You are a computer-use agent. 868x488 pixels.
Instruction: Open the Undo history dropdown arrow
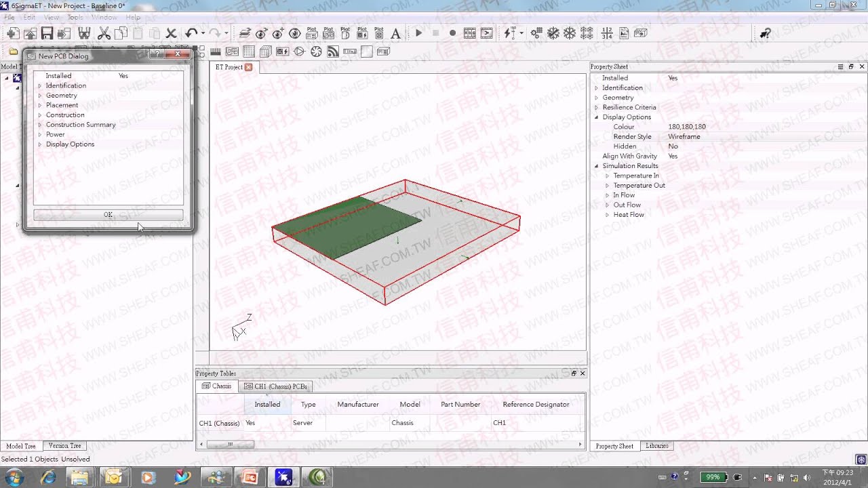(x=203, y=33)
